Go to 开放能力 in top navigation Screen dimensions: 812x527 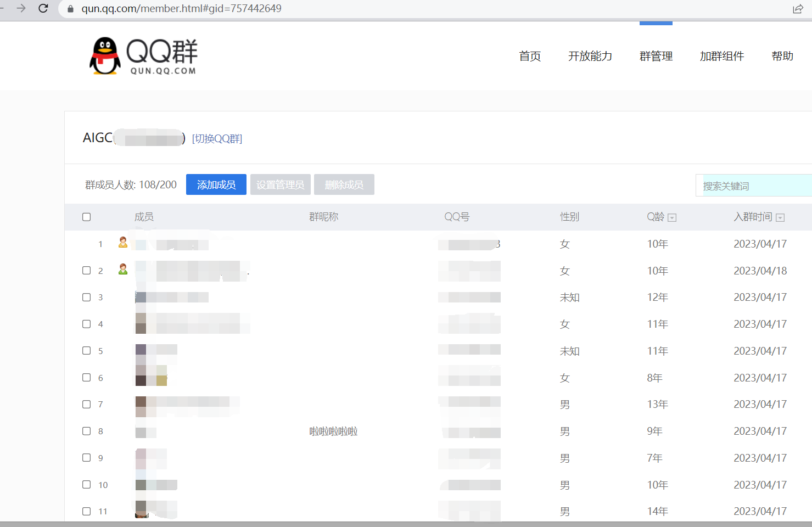(x=590, y=56)
